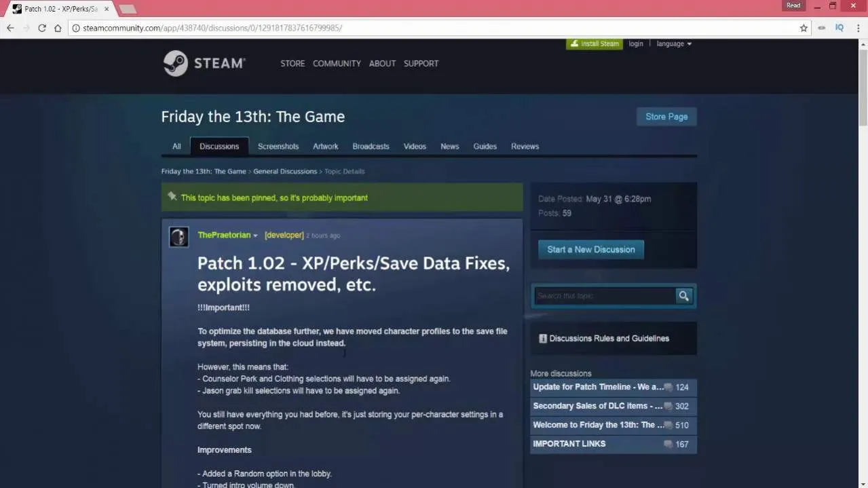Click the browser home icon

(x=58, y=28)
